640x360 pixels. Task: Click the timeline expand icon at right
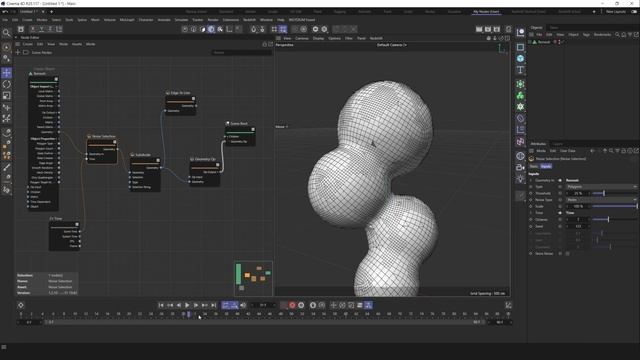(x=508, y=305)
